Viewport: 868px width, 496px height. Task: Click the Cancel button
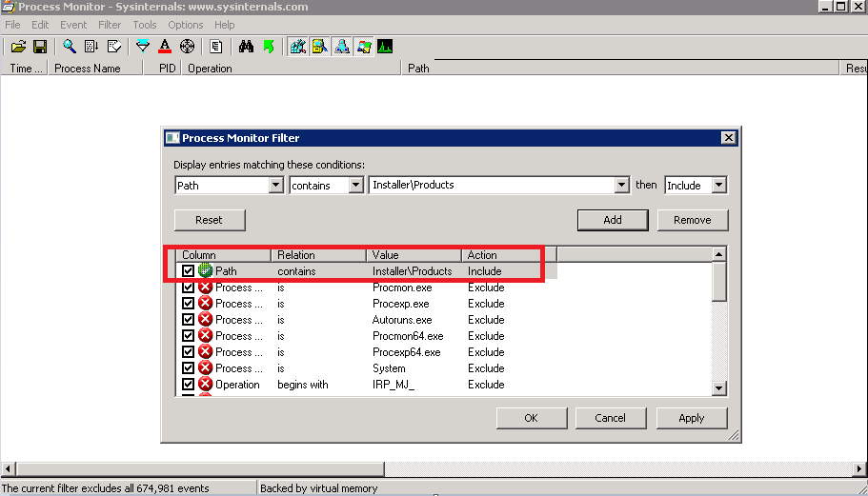pos(610,418)
